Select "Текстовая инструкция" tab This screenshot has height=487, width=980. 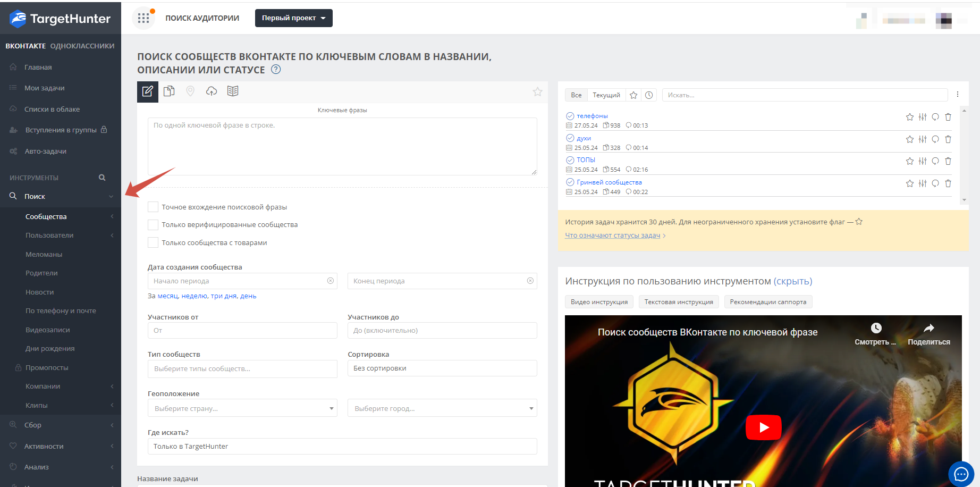679,302
